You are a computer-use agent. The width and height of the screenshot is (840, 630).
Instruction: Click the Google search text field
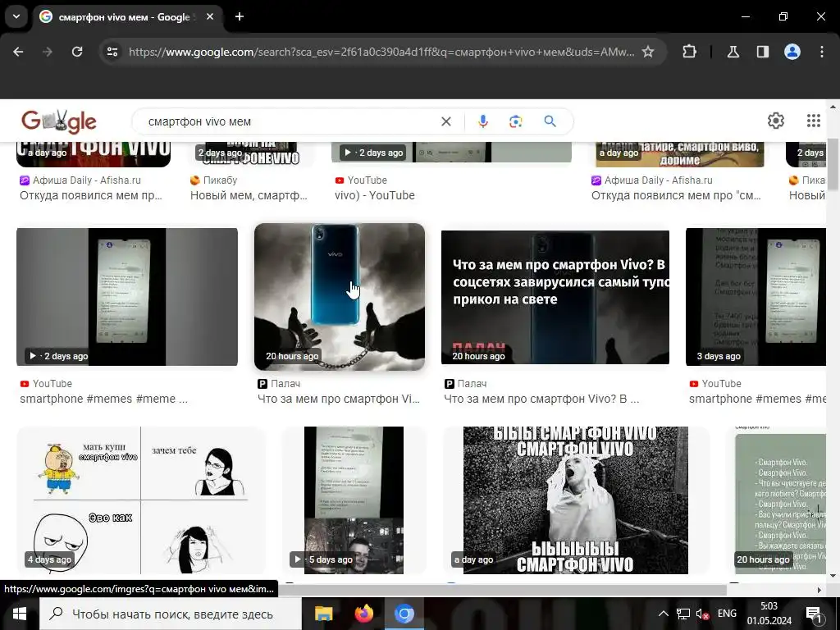click(290, 121)
